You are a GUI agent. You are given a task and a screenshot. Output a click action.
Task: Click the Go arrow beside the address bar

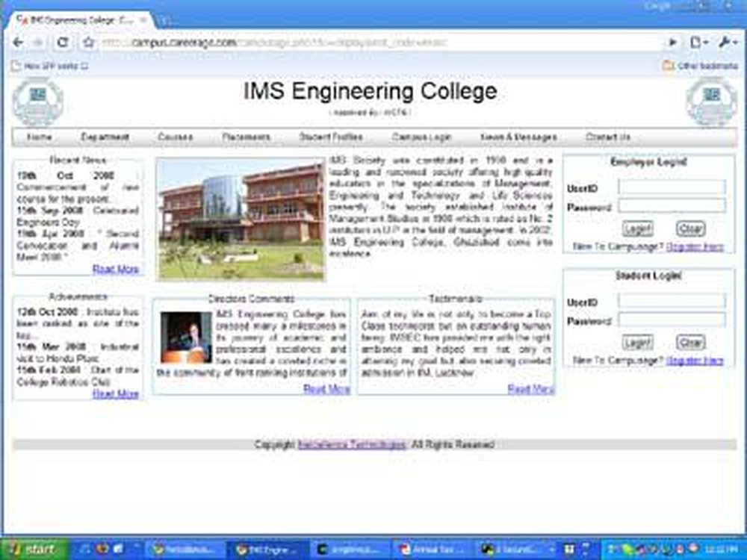(671, 43)
